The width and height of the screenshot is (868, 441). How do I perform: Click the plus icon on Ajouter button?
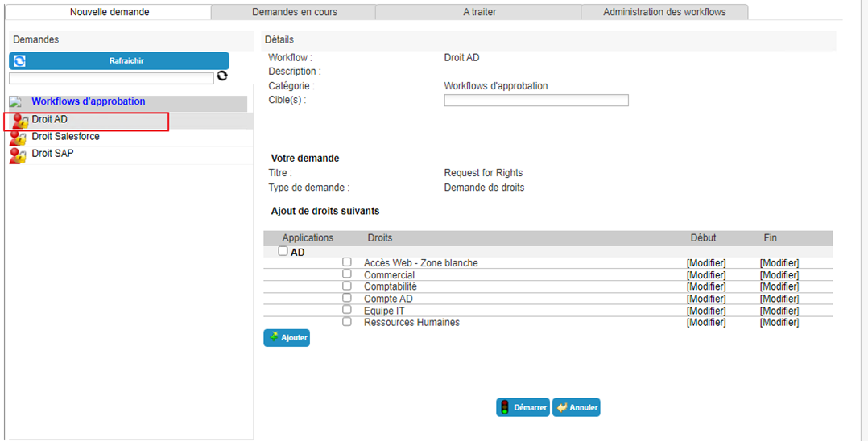click(x=274, y=337)
